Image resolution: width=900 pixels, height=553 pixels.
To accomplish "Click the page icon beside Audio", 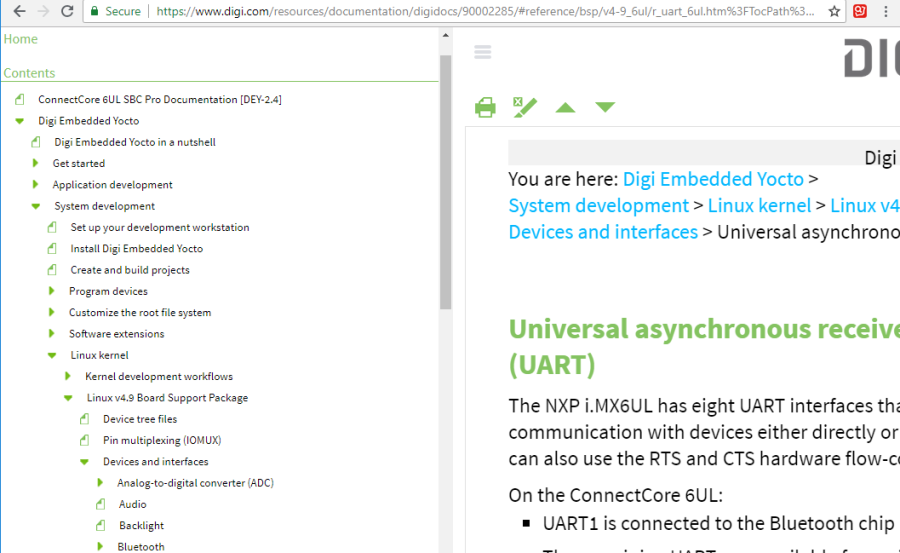I will click(x=100, y=504).
